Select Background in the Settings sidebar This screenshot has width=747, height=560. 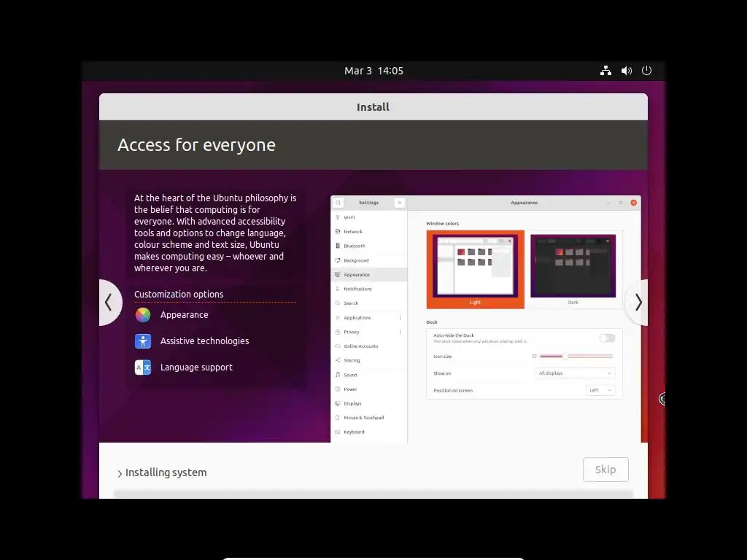[369, 260]
